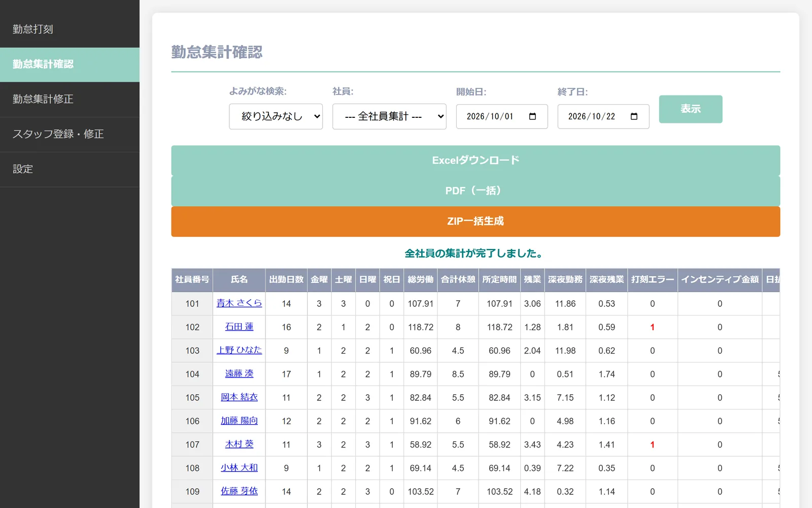The image size is (812, 508).
Task: Open the 社員 全社員集計 dropdown
Action: pyautogui.click(x=389, y=116)
